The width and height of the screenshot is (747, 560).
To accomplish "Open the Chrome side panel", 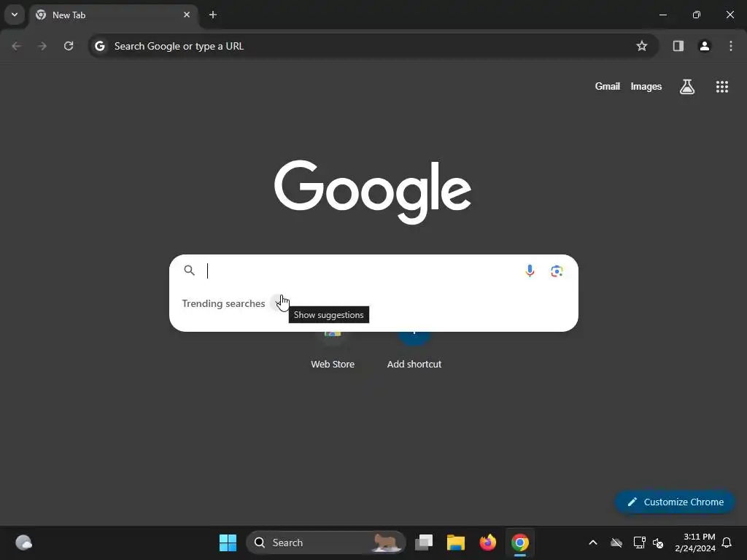I will pyautogui.click(x=678, y=46).
